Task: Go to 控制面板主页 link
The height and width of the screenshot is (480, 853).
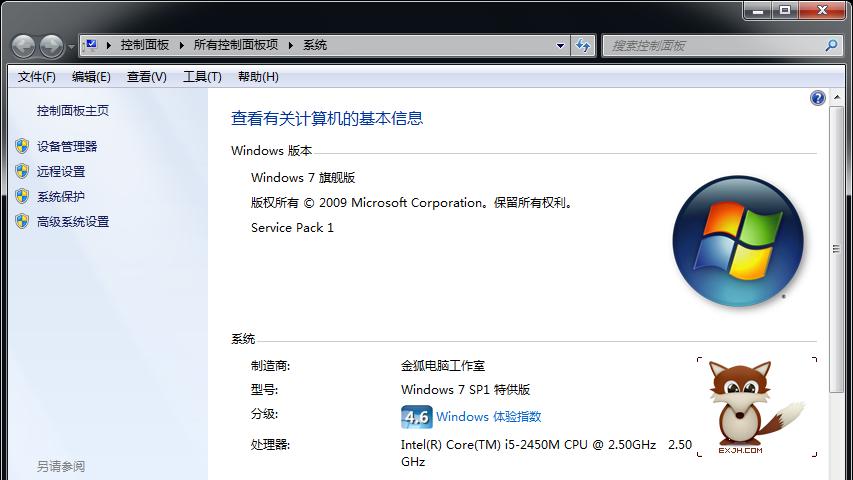Action: point(73,110)
